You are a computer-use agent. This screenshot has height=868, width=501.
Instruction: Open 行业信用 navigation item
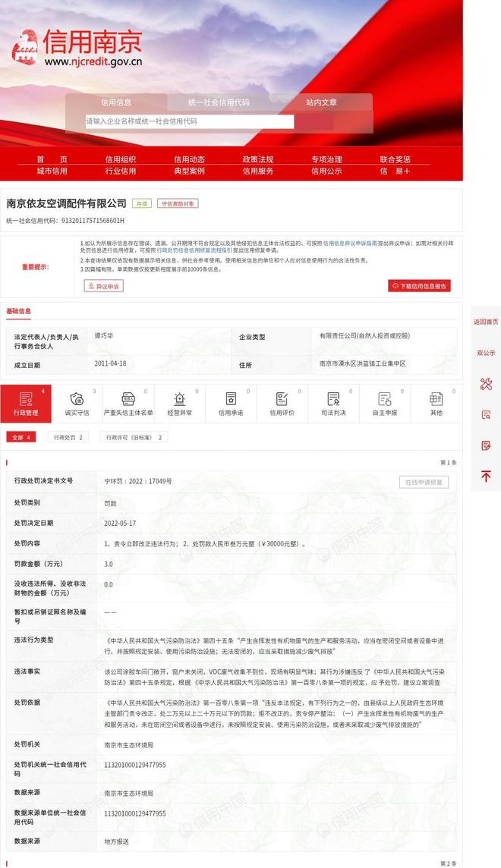coord(121,171)
